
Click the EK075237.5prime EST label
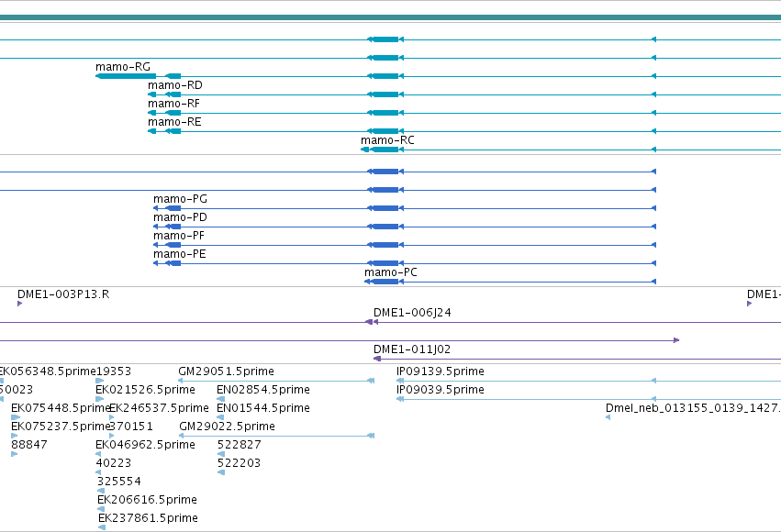coord(61,427)
